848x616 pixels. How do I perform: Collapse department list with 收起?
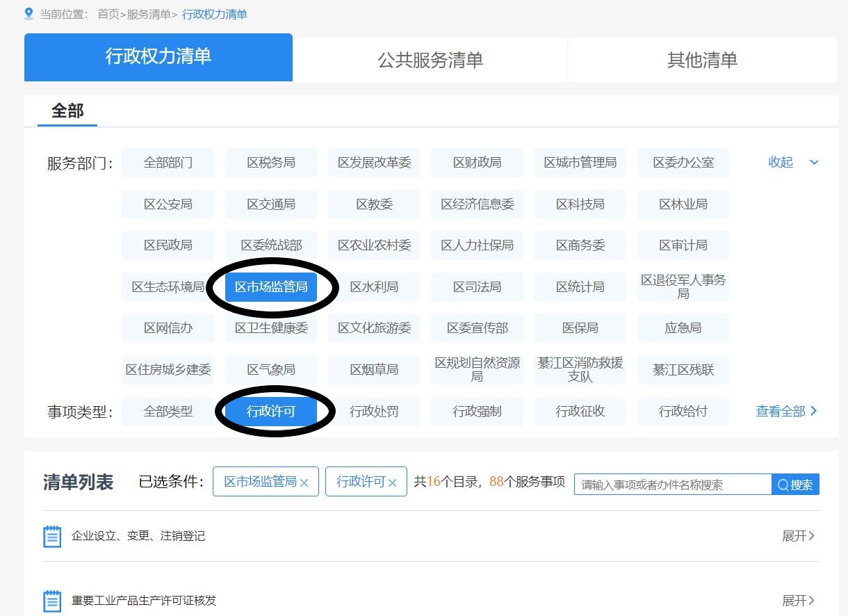pos(781,162)
